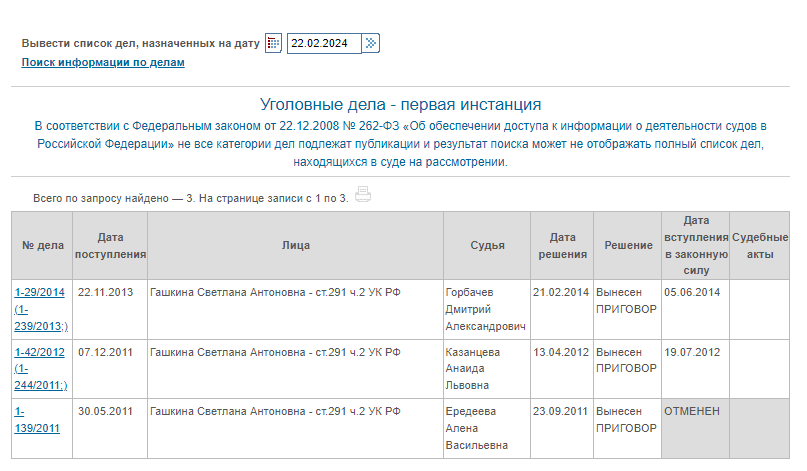This screenshot has height=471, width=807.
Task: Open the calendar date picker icon
Action: point(273,43)
